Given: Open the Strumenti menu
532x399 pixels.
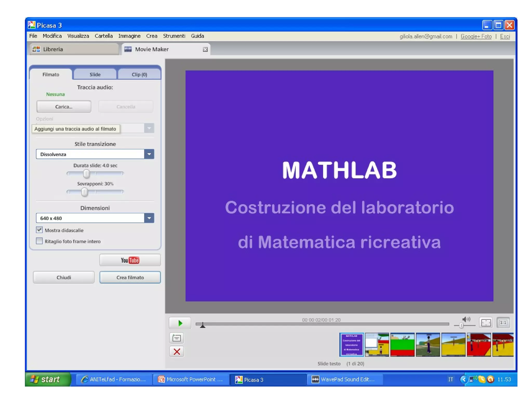Looking at the screenshot, I should (x=174, y=36).
